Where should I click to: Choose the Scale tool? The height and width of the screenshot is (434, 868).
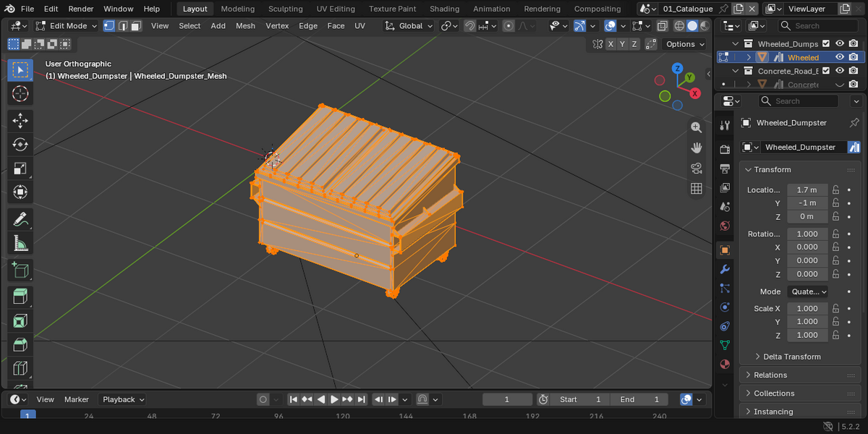(20, 169)
